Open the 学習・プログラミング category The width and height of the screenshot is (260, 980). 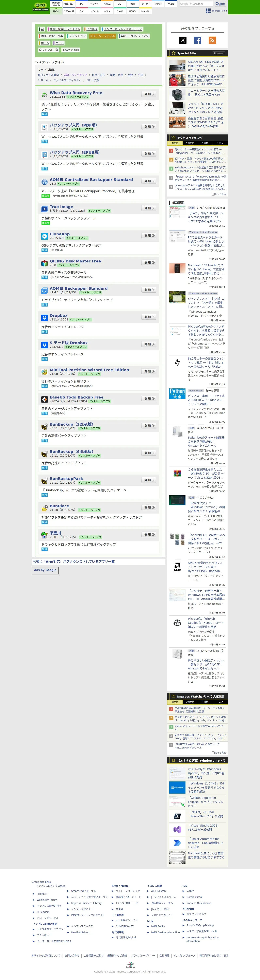(134, 36)
